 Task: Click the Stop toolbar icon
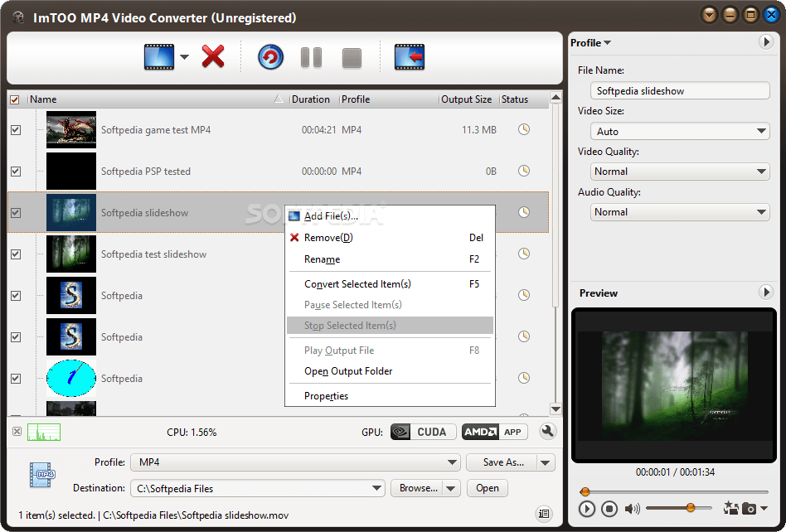pyautogui.click(x=351, y=58)
